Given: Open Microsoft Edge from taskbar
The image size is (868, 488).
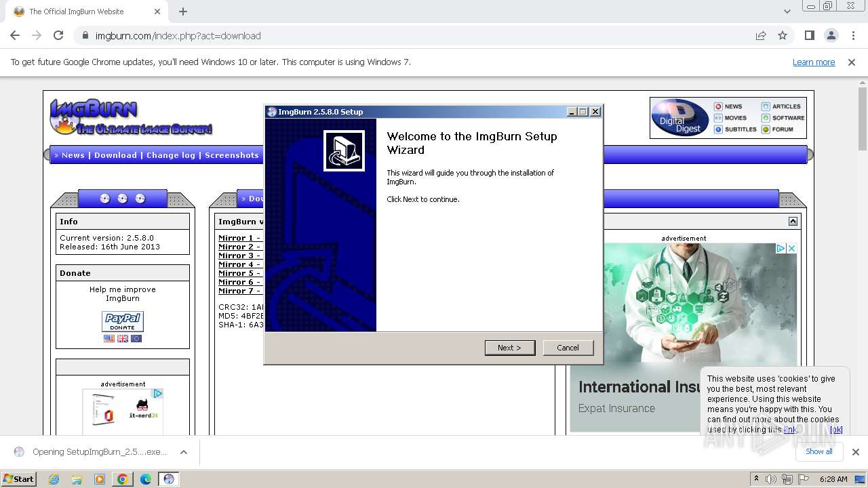Looking at the screenshot, I should 146,479.
